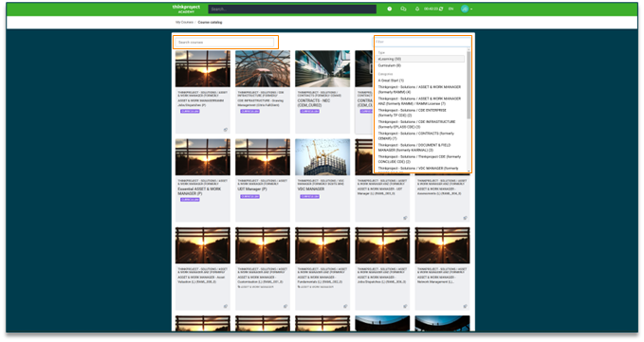
Task: Select Curriculum type filter option
Action: tap(421, 65)
